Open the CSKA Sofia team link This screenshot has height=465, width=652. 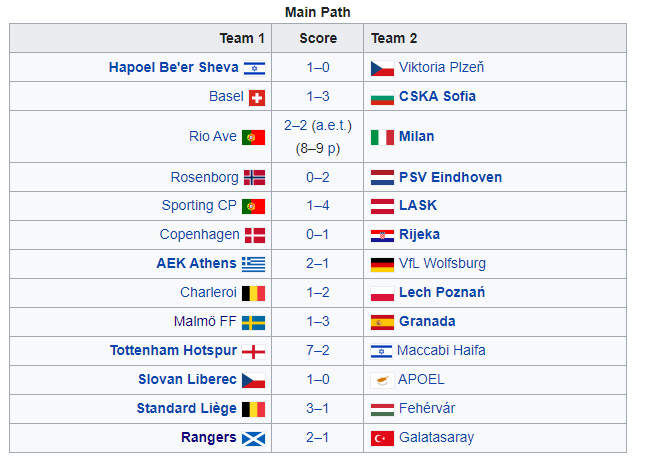click(x=437, y=96)
